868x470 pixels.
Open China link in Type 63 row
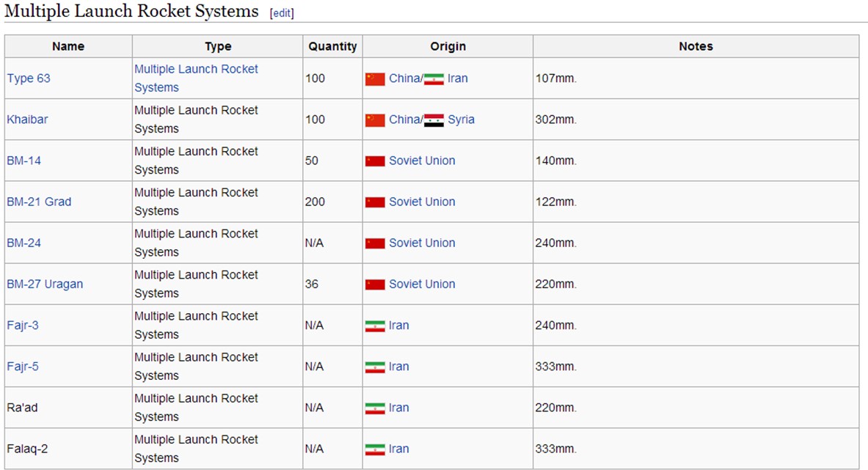(405, 78)
